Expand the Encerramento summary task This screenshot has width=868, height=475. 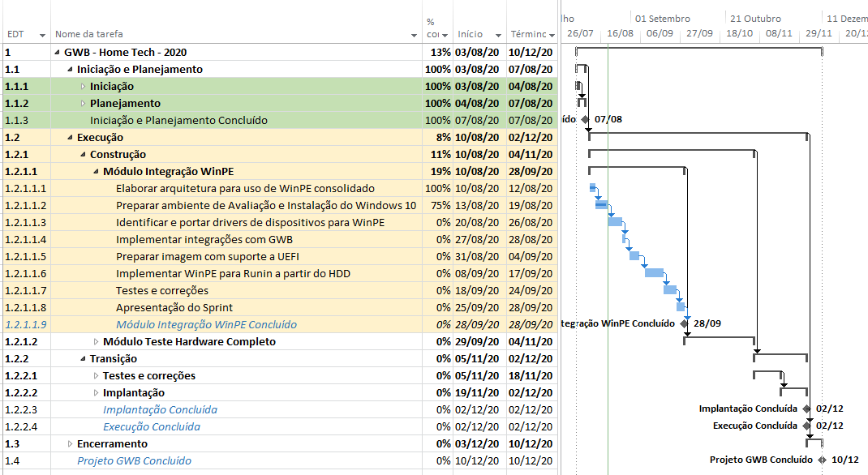pyautogui.click(x=70, y=444)
